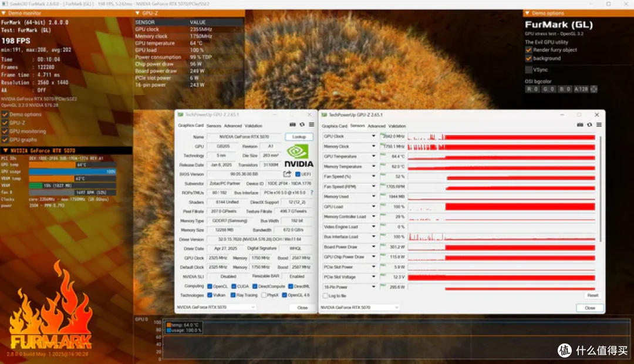
Task: Toggle the Ray Tracing checkbox
Action: pos(233,295)
